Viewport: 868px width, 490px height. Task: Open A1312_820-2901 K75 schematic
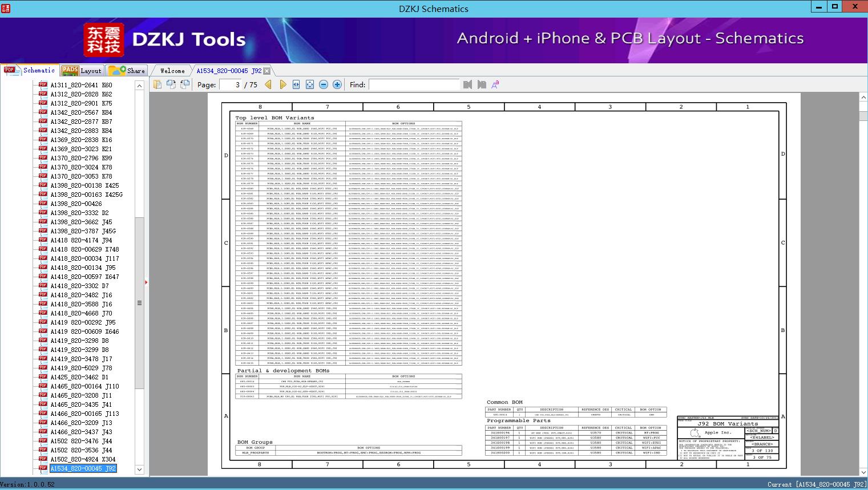click(x=81, y=103)
